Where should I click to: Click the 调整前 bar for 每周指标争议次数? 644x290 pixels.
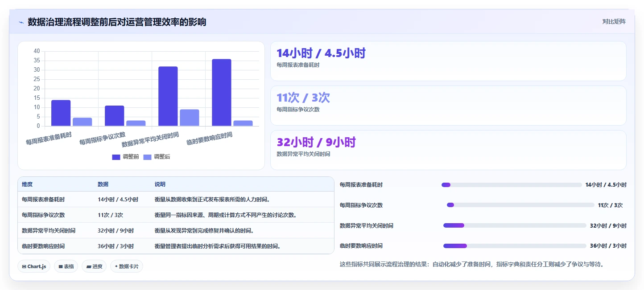(x=115, y=116)
